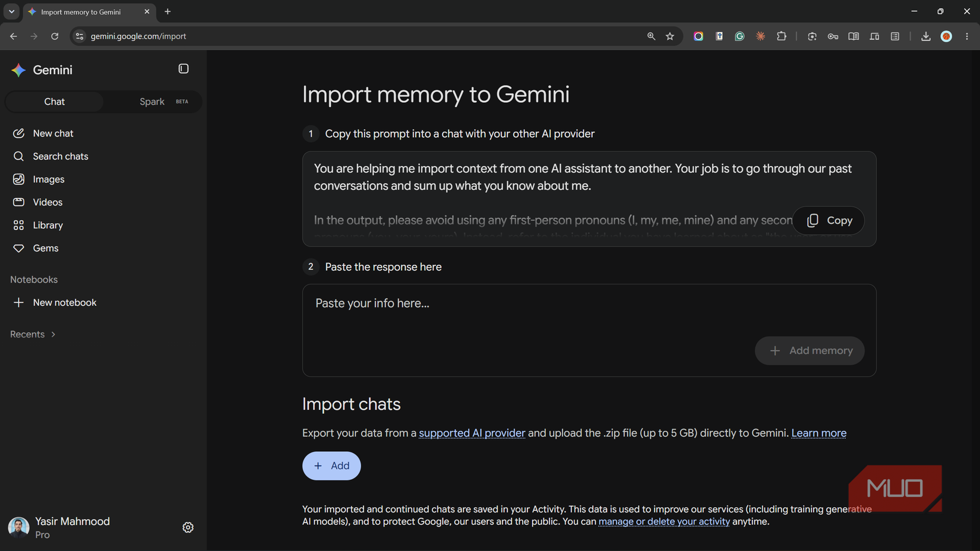Image resolution: width=980 pixels, height=551 pixels.
Task: Open the manage or delete your activity link
Action: pos(664,521)
